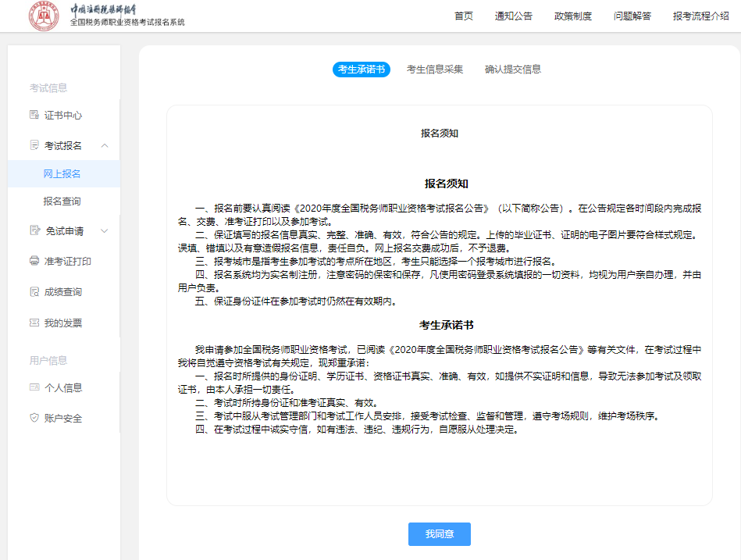This screenshot has width=741, height=560.
Task: Open the 报考流程介绍 link
Action: [x=700, y=16]
